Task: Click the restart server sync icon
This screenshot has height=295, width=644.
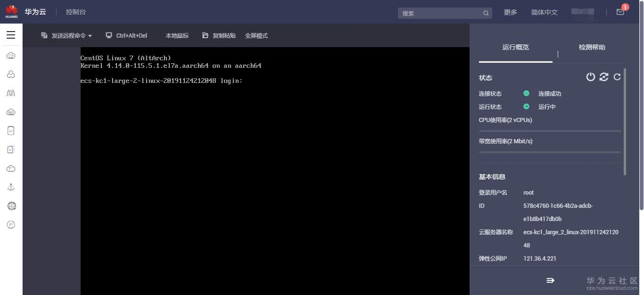Action: pos(604,77)
